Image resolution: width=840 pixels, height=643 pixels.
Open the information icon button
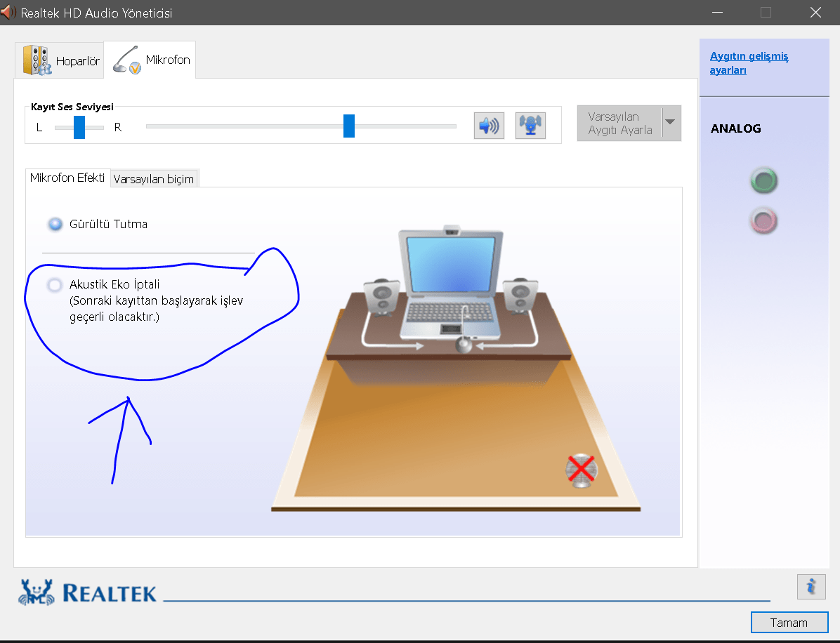[811, 586]
